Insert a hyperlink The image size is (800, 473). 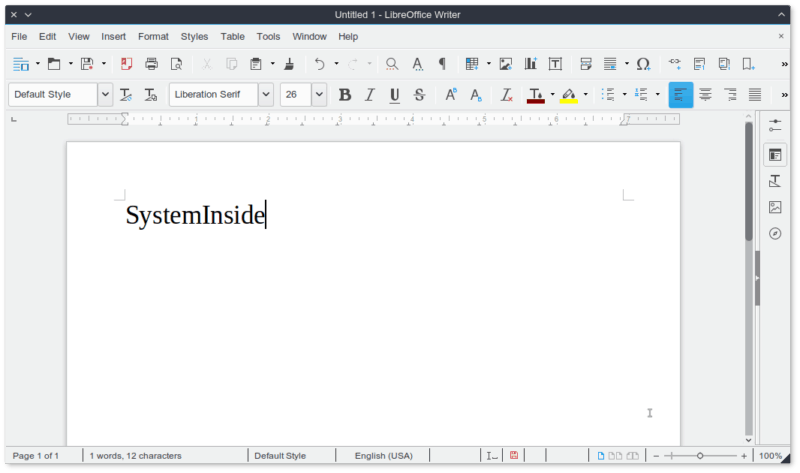tap(674, 64)
